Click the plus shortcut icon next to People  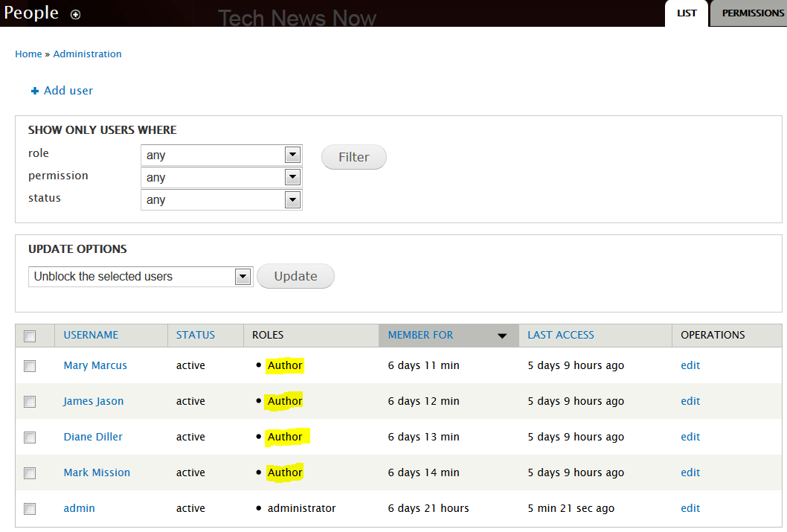coord(75,15)
